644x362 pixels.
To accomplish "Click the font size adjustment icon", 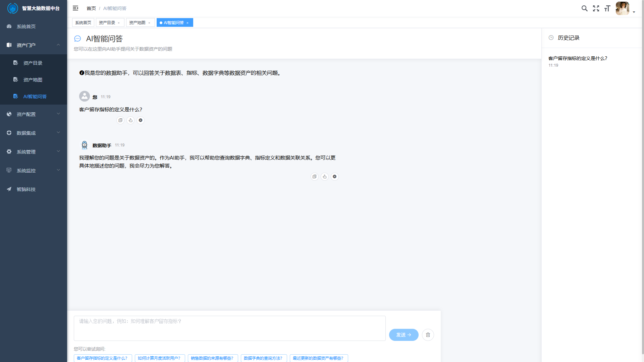I will pyautogui.click(x=607, y=8).
